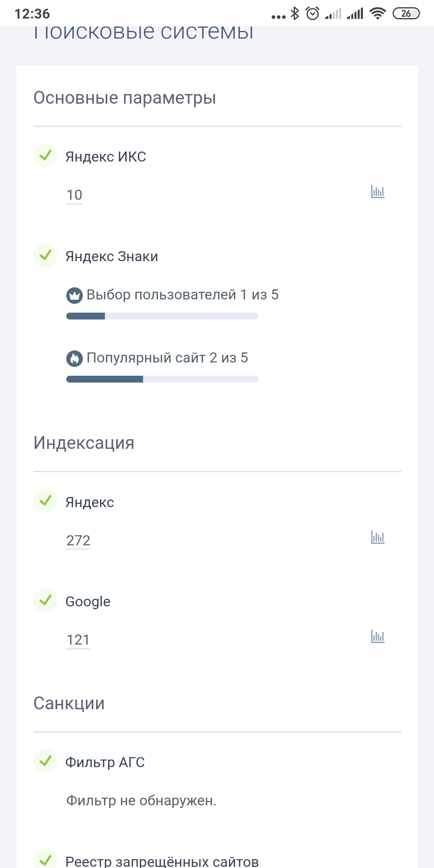The width and height of the screenshot is (434, 868).
Task: Open the Google indexed pages 121 link
Action: click(78, 640)
